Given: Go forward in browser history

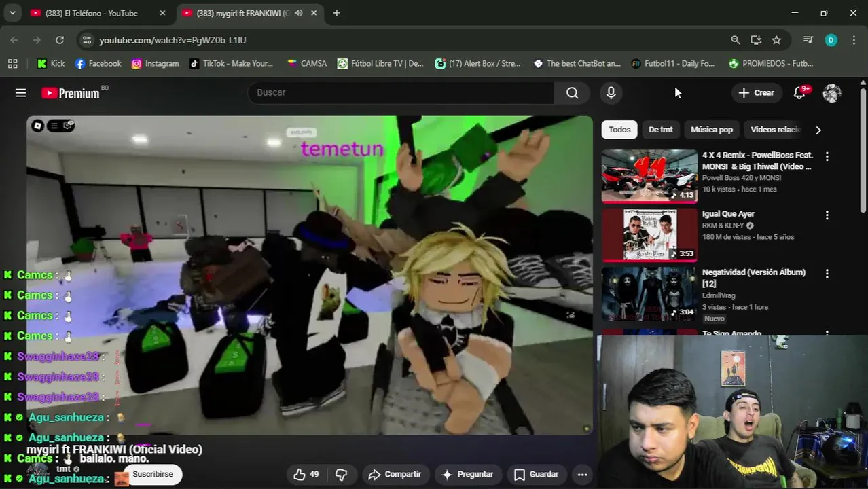Looking at the screenshot, I should tap(37, 40).
